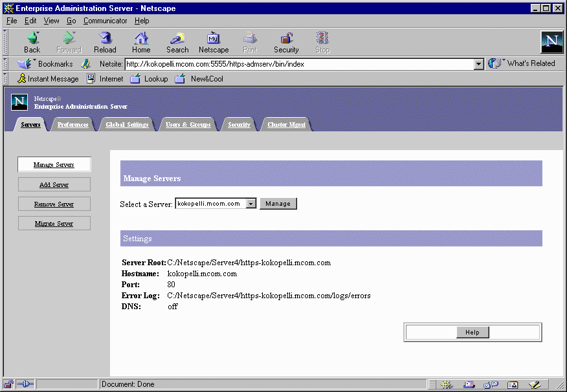
Task: Click the Remove Server sidebar link
Action: click(x=54, y=204)
